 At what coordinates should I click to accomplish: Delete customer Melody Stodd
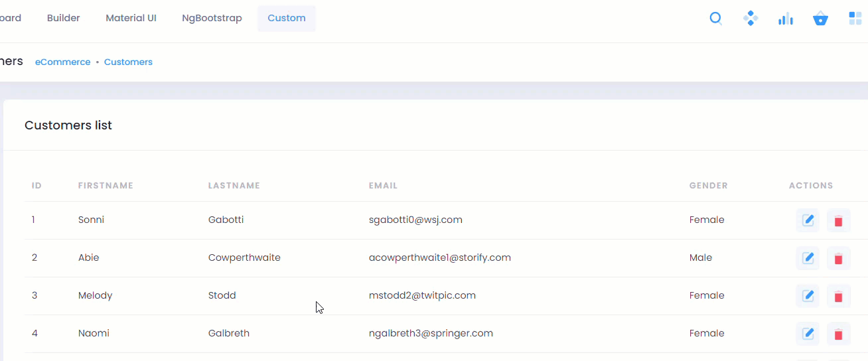[838, 296]
